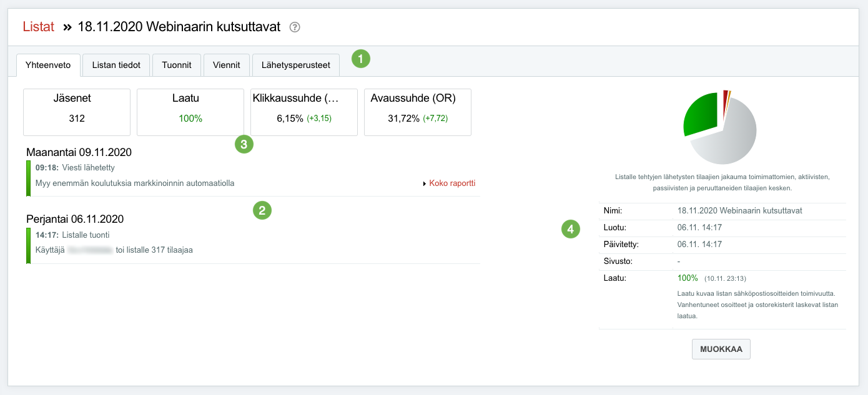Click green annotation marker number 3
Image resolution: width=868 pixels, height=395 pixels.
[244, 144]
